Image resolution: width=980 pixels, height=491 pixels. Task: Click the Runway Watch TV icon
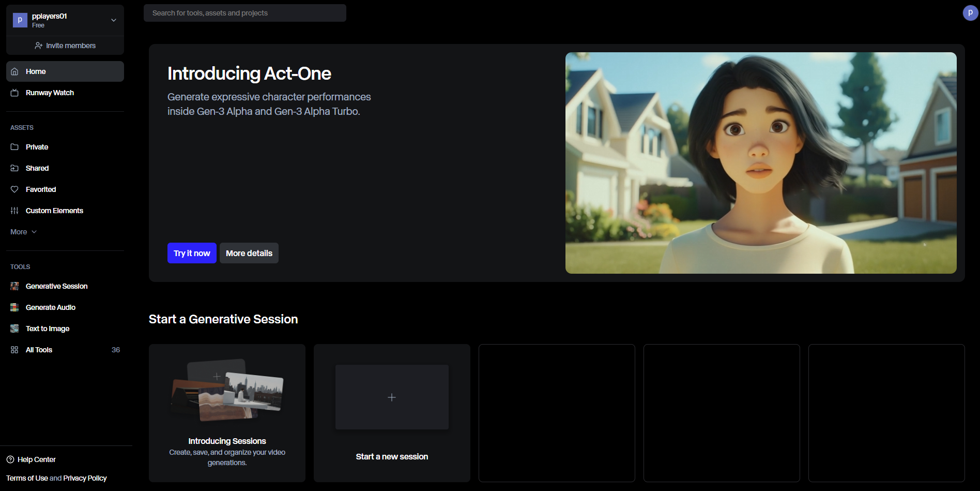click(x=14, y=93)
